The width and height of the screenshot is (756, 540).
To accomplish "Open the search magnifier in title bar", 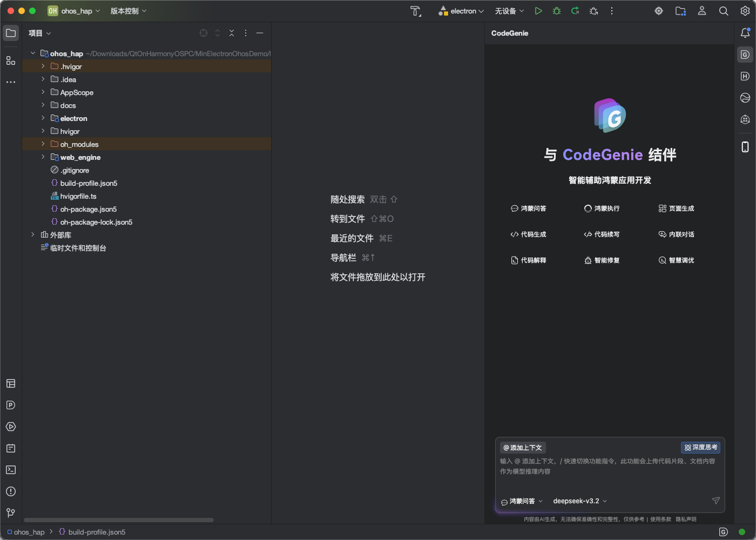I will tap(724, 11).
